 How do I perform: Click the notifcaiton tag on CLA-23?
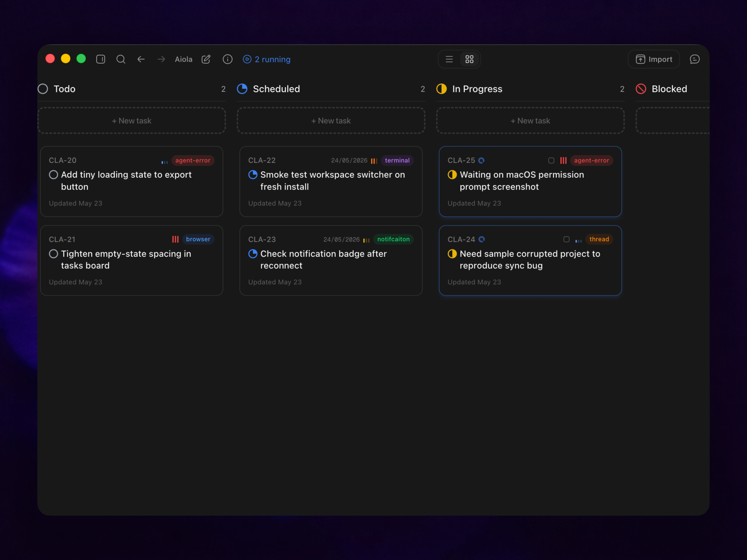point(393,239)
